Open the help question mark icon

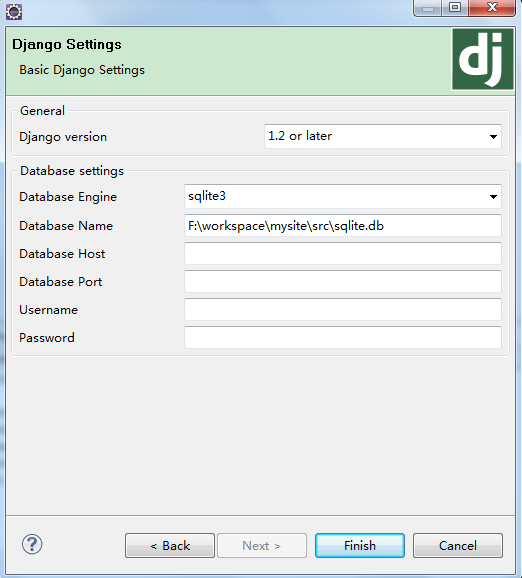point(32,544)
